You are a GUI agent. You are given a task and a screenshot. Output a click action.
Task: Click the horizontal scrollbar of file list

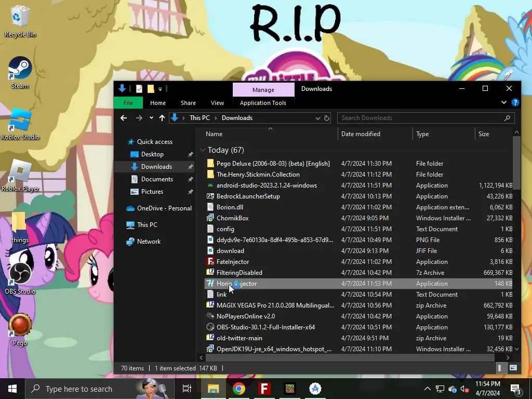[x=350, y=357]
